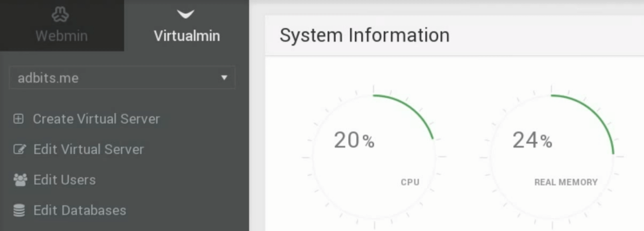Go to the Edit Users link
Image resolution: width=644 pixels, height=231 pixels.
pos(64,180)
